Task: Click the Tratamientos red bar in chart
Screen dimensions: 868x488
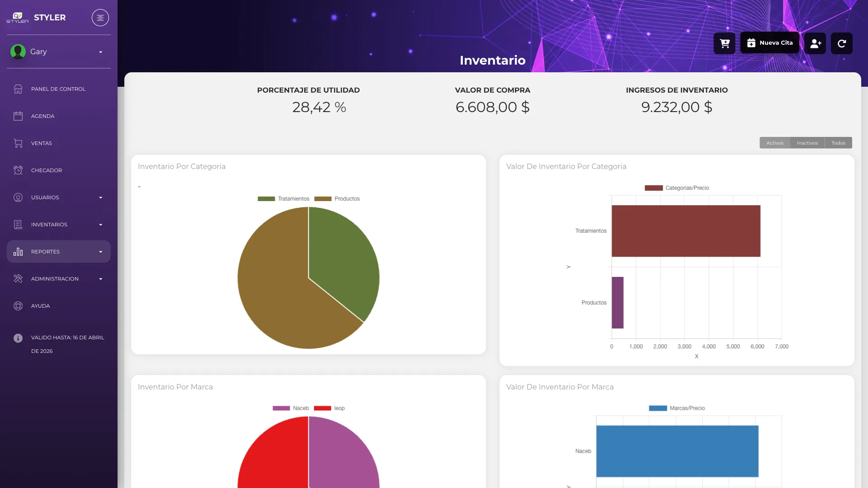Action: (x=686, y=231)
